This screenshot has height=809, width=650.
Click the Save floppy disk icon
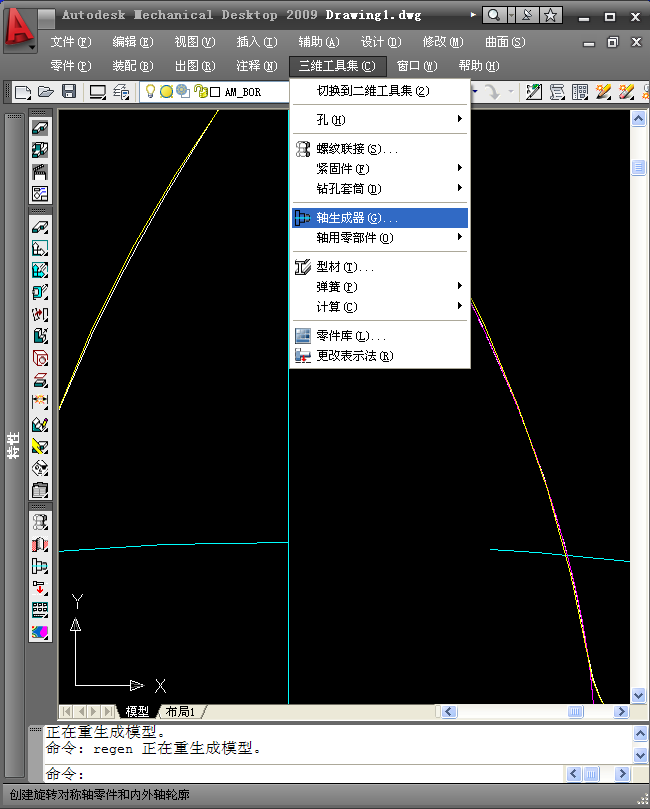[x=69, y=92]
